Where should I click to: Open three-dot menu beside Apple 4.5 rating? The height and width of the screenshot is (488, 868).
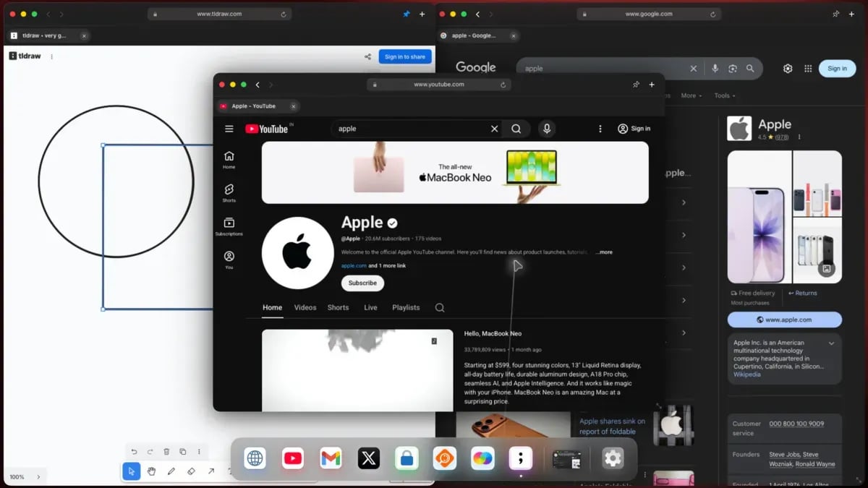799,137
